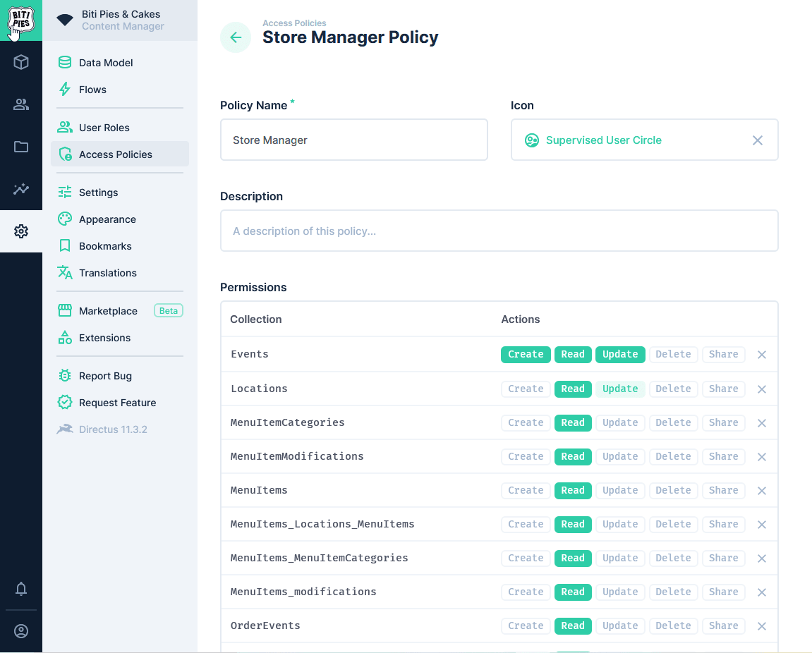The image size is (812, 653).
Task: Go back using the green arrow button
Action: [235, 37]
